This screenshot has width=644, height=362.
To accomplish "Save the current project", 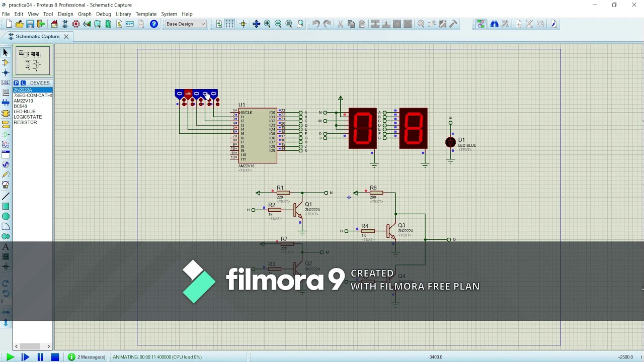I will [30, 24].
